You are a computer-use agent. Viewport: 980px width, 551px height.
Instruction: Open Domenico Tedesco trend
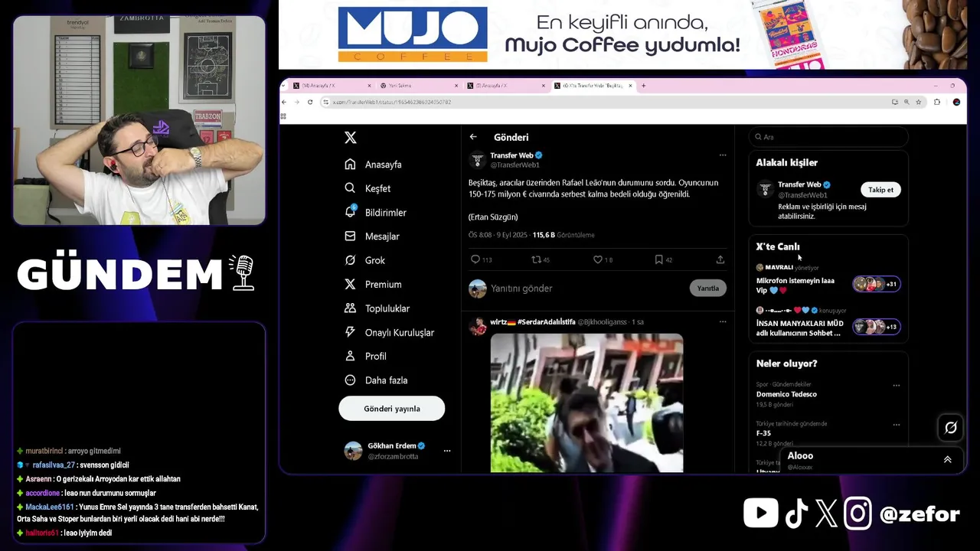coord(786,394)
